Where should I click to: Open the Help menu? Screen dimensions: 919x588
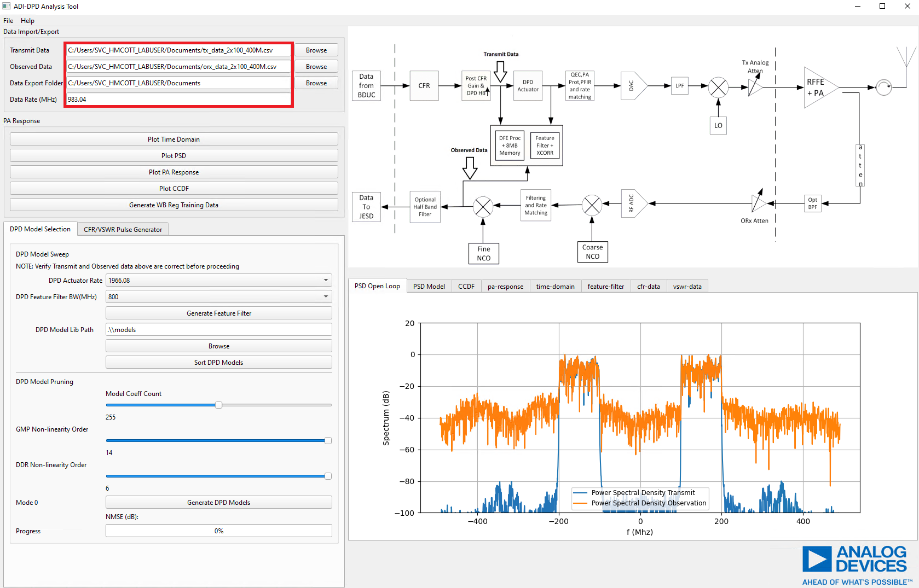tap(27, 20)
